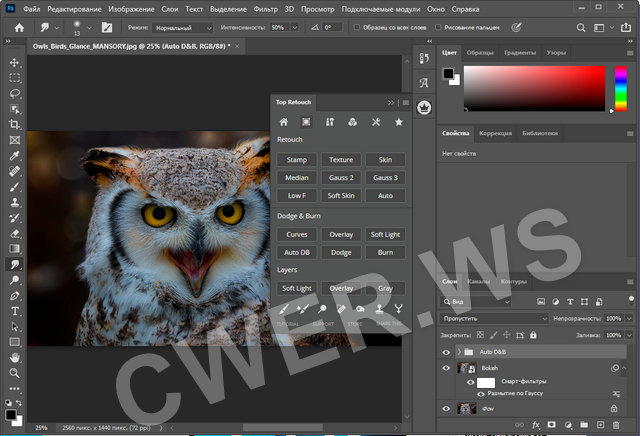Click the home icon in Top Retouch panel
This screenshot has width=640, height=436.
pos(284,122)
